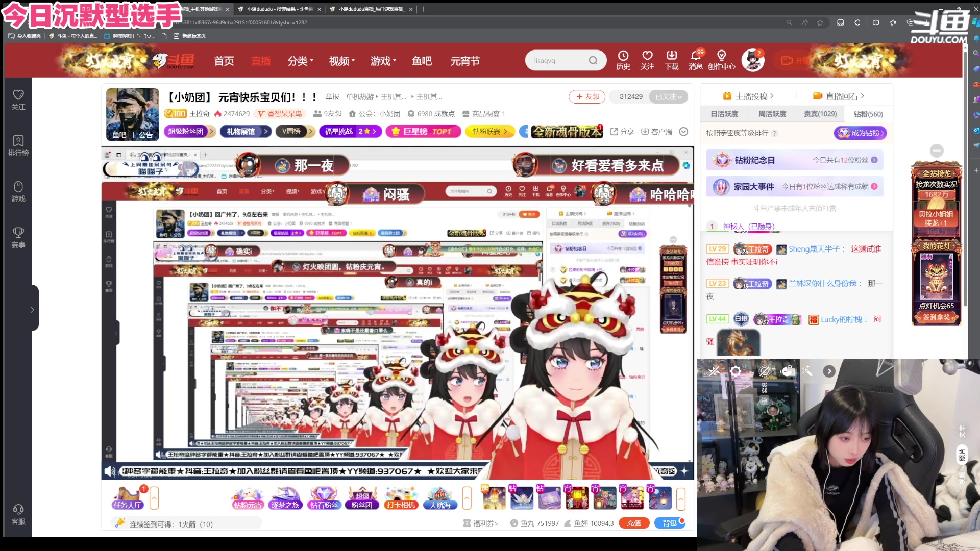The image size is (980, 551).
Task: Expand the 游戏 navigation dropdown
Action: [383, 61]
